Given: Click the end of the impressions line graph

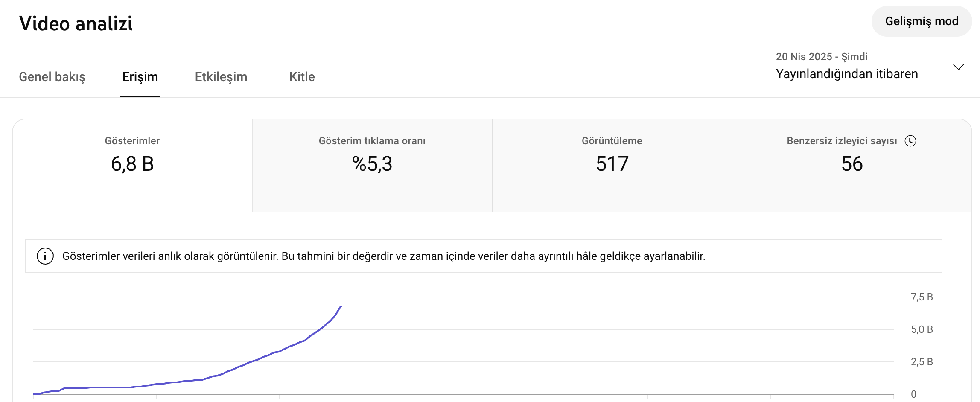Looking at the screenshot, I should [341, 306].
